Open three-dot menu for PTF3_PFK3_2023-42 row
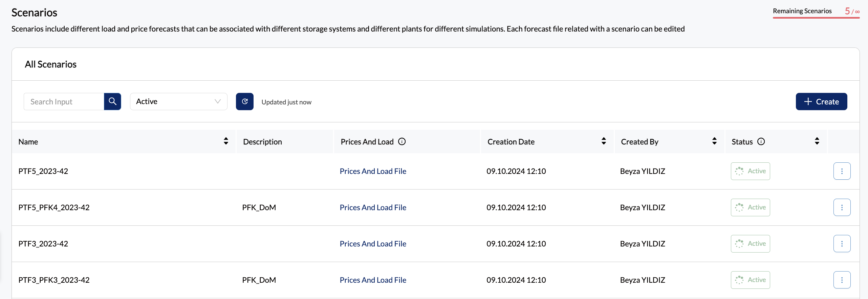The image size is (868, 299). click(842, 280)
